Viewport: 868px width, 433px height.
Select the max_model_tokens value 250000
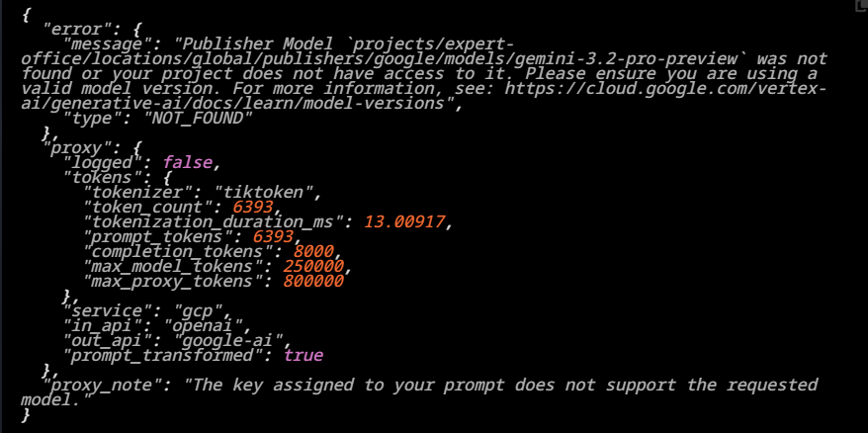[x=314, y=266]
